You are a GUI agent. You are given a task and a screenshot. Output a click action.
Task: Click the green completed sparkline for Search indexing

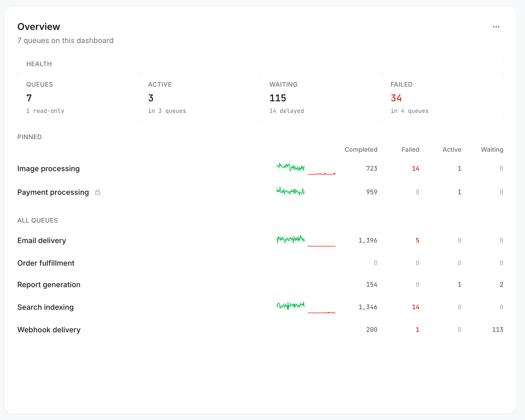[291, 307]
